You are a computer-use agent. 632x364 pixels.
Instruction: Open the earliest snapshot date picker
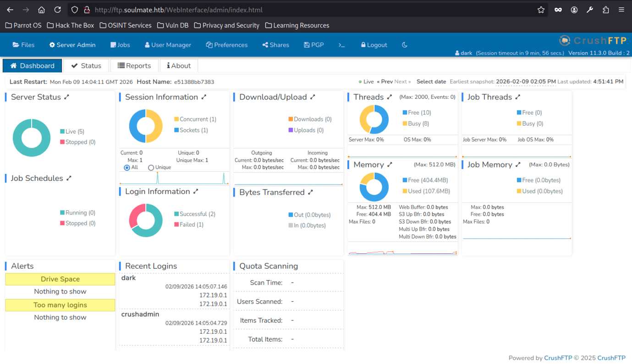tap(526, 81)
